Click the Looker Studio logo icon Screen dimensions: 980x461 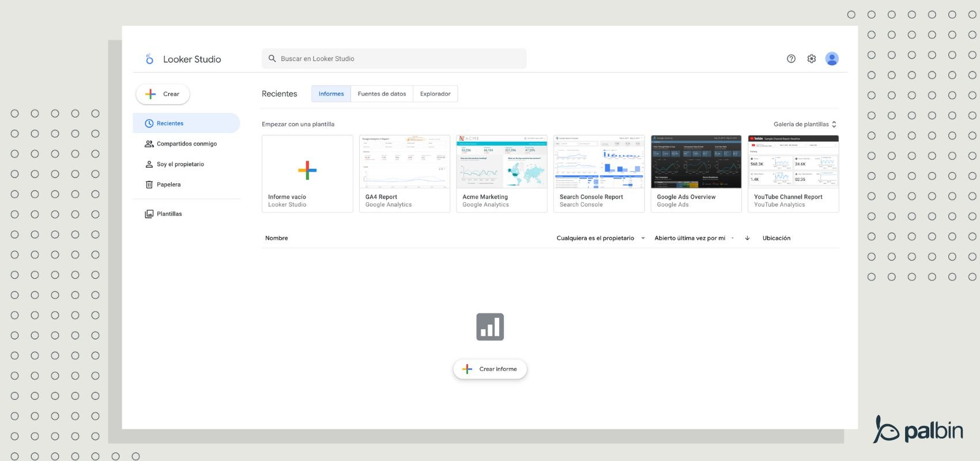coord(150,59)
